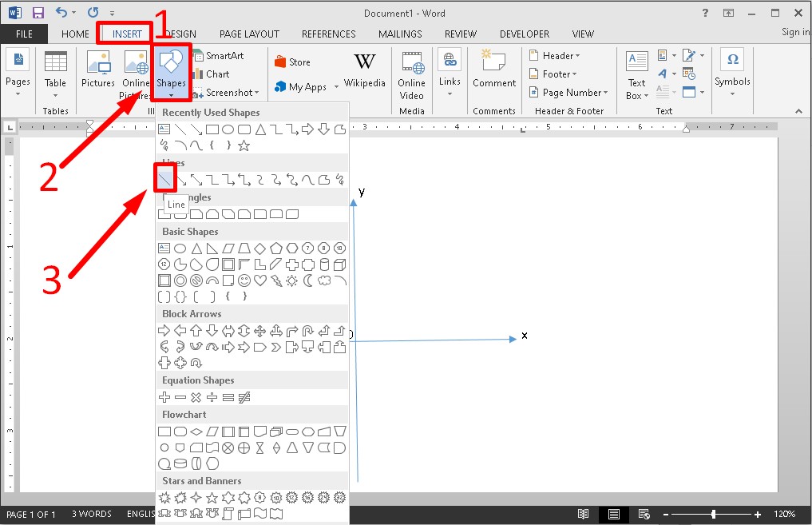Viewport: 812px width, 525px height.
Task: Click the smiley face in Basic Shapes
Action: (x=244, y=280)
